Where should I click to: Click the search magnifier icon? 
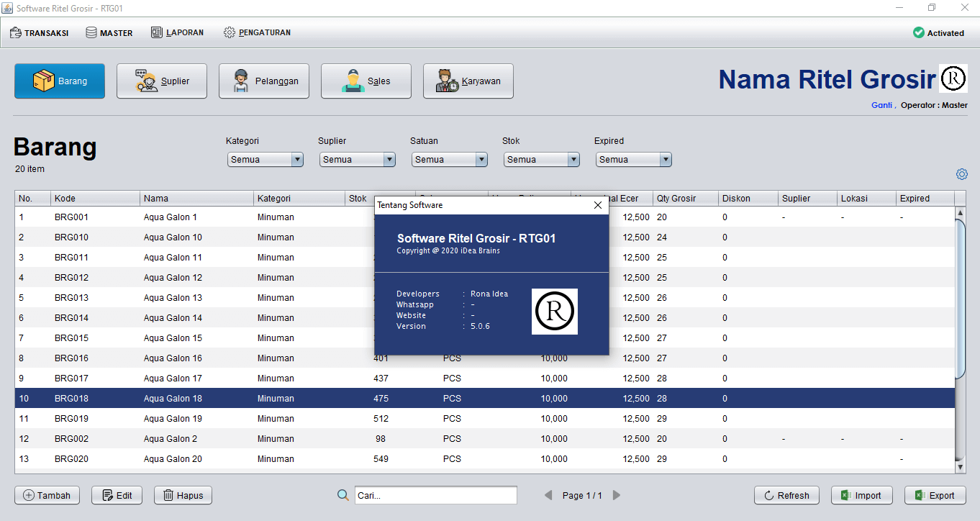pyautogui.click(x=343, y=495)
